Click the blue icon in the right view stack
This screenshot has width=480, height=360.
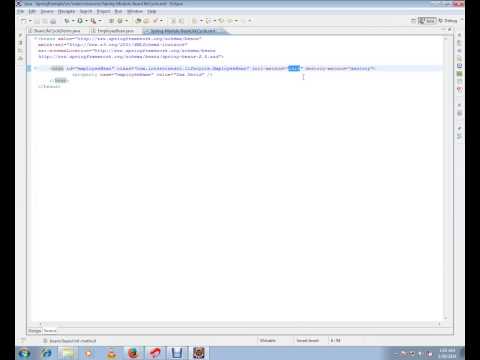point(460,66)
